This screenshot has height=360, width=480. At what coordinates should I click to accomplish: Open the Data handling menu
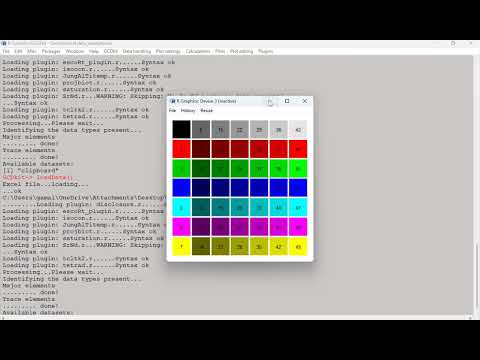pyautogui.click(x=137, y=51)
